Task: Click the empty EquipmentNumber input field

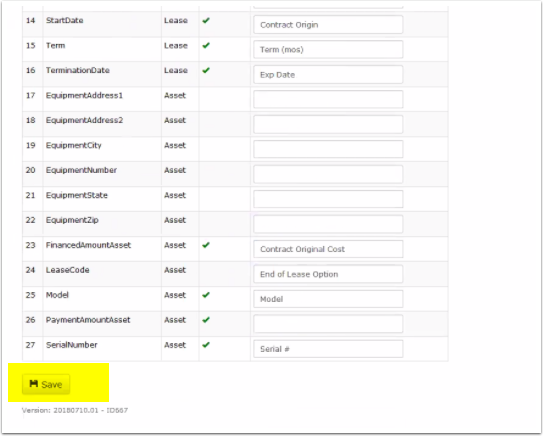Action: point(328,174)
